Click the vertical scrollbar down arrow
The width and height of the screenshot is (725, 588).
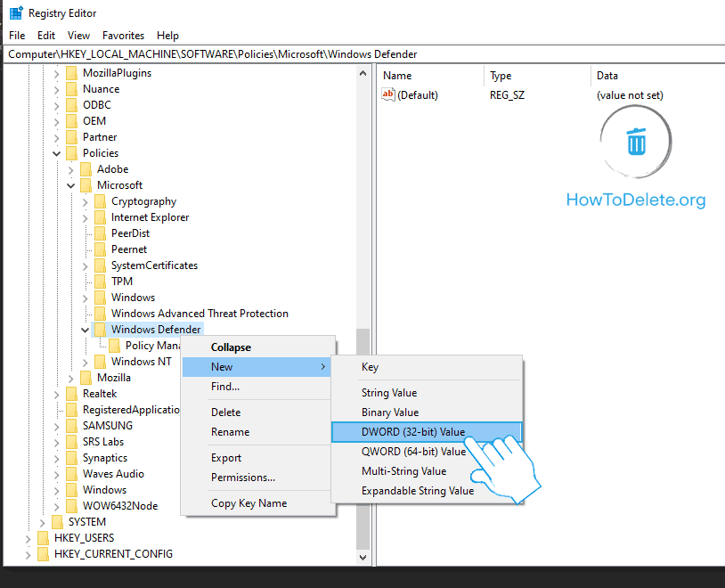[x=362, y=556]
